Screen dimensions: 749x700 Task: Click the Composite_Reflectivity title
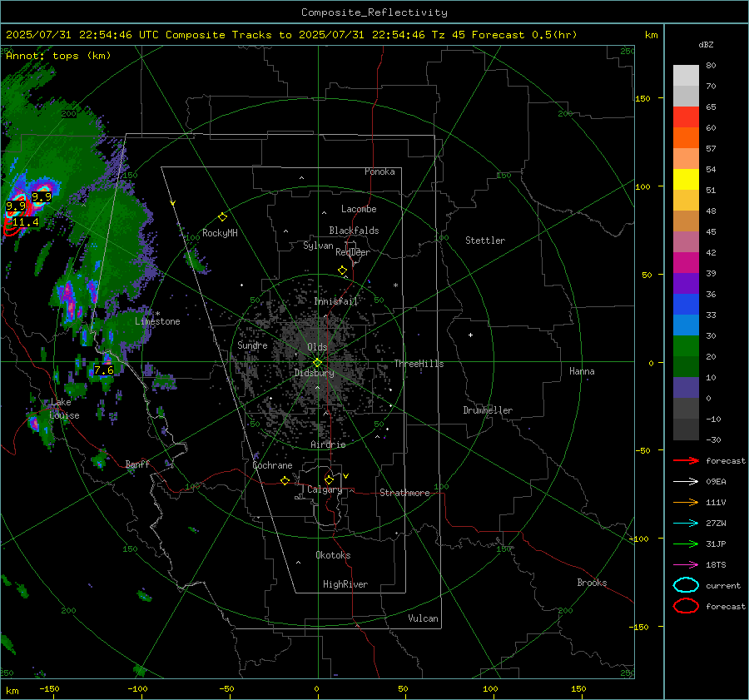pos(374,12)
